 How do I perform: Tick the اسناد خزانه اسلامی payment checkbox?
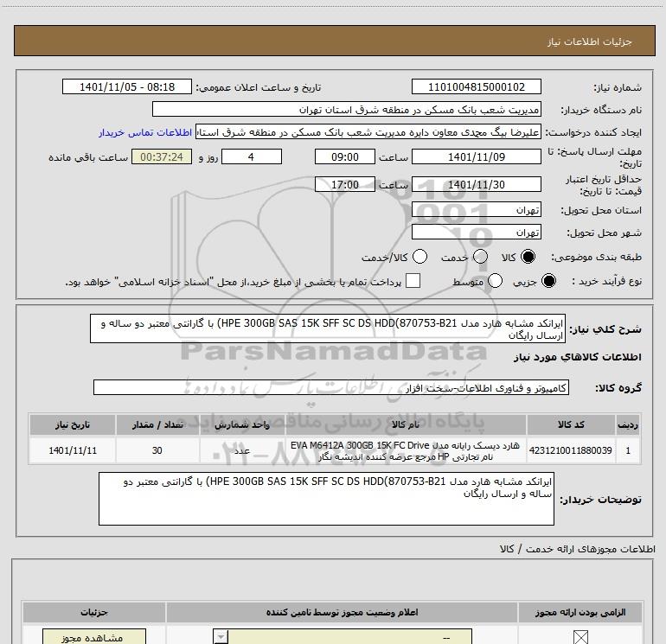tap(413, 281)
